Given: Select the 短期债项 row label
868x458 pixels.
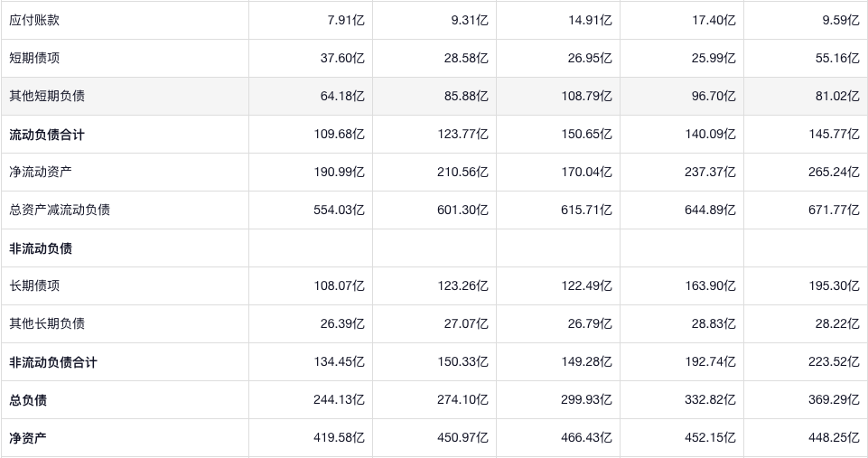Looking at the screenshot, I should click(34, 58).
